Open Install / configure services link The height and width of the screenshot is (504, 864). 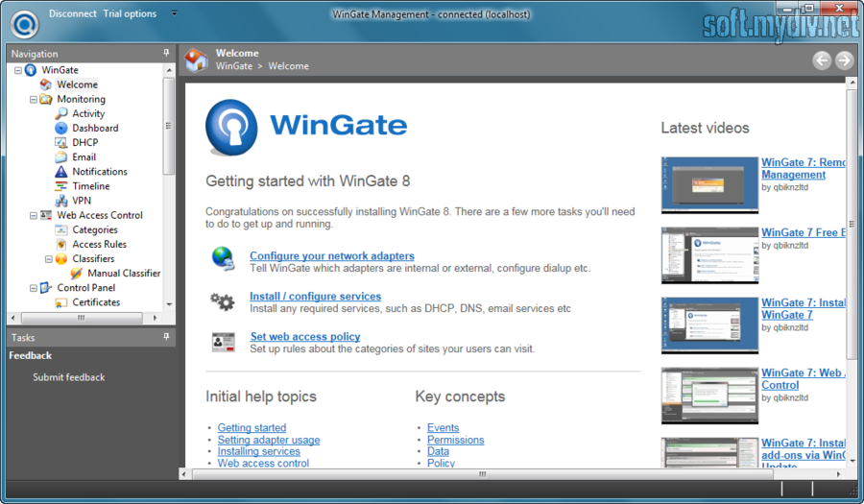coord(315,297)
